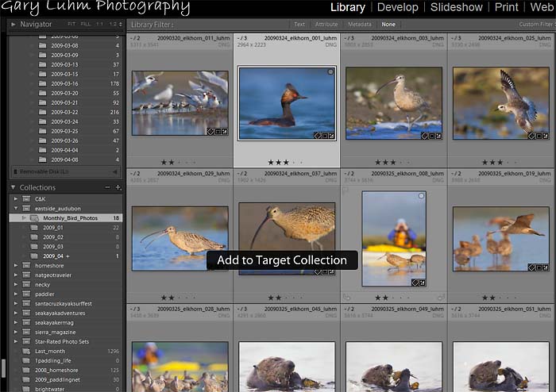Click keyword badge on elkhorn_025 flying bird
Screen dimensions: 556x392
click(532, 136)
